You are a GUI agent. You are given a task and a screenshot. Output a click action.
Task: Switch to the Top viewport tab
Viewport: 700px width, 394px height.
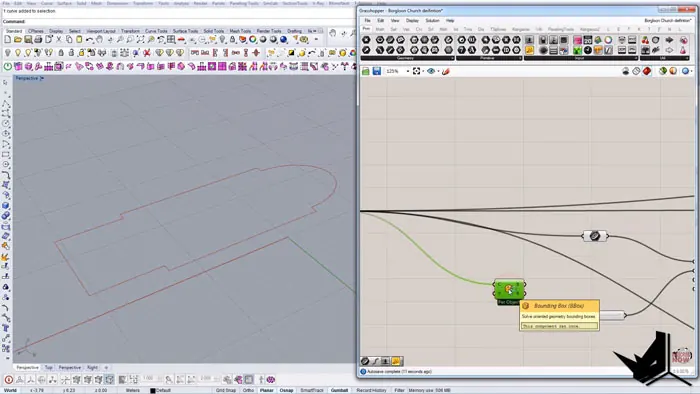coord(48,367)
